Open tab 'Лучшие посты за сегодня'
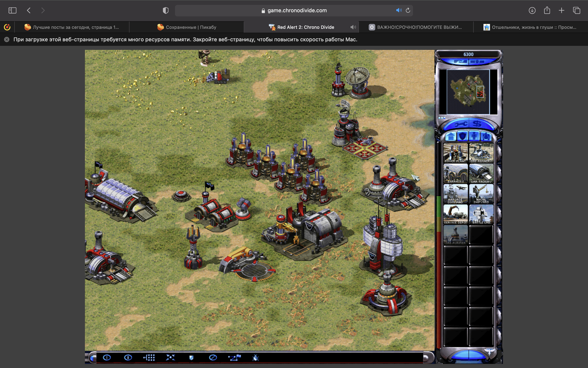The image size is (588, 368). pos(72,27)
